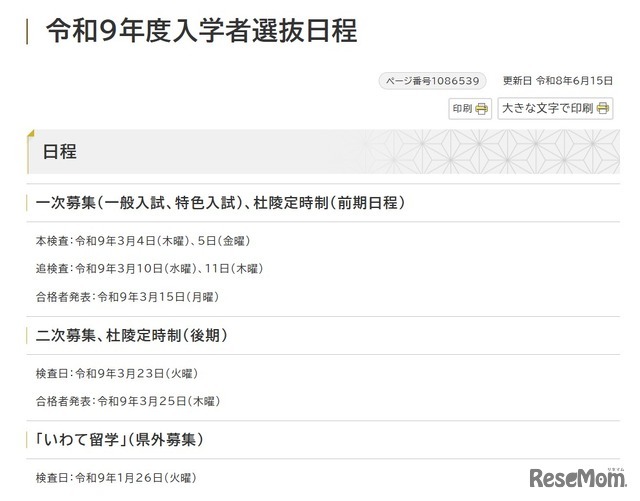Select 検査日:令和9年3月23日(火曜) line
640x501 pixels.
[117, 374]
